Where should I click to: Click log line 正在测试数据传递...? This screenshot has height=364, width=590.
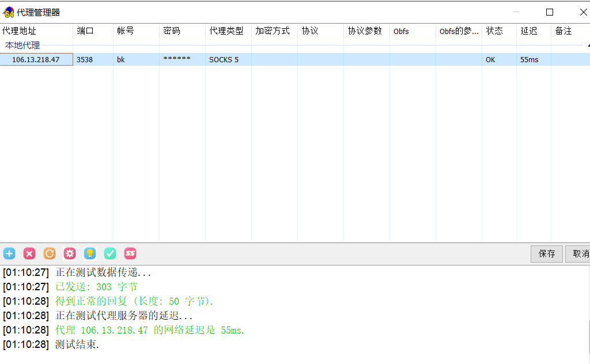coord(77,272)
